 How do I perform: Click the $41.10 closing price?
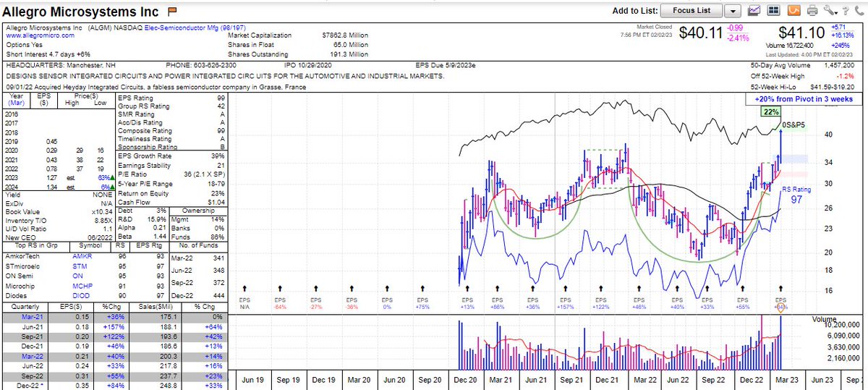point(803,33)
